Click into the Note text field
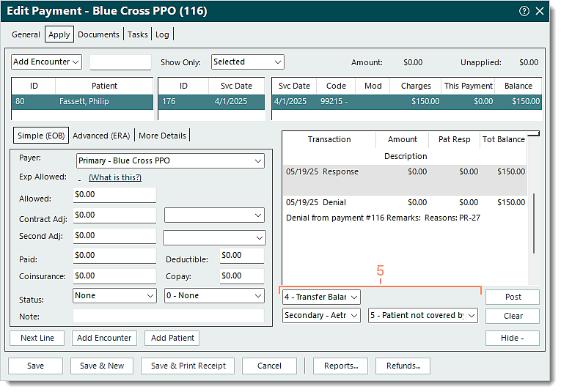 [x=169, y=316]
